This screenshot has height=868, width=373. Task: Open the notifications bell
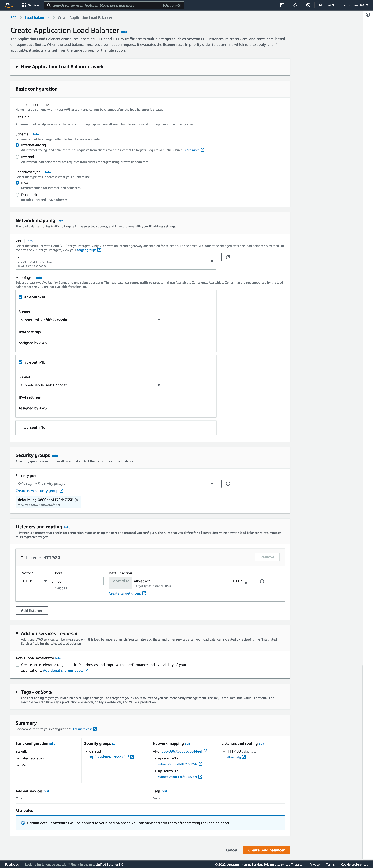click(x=295, y=5)
